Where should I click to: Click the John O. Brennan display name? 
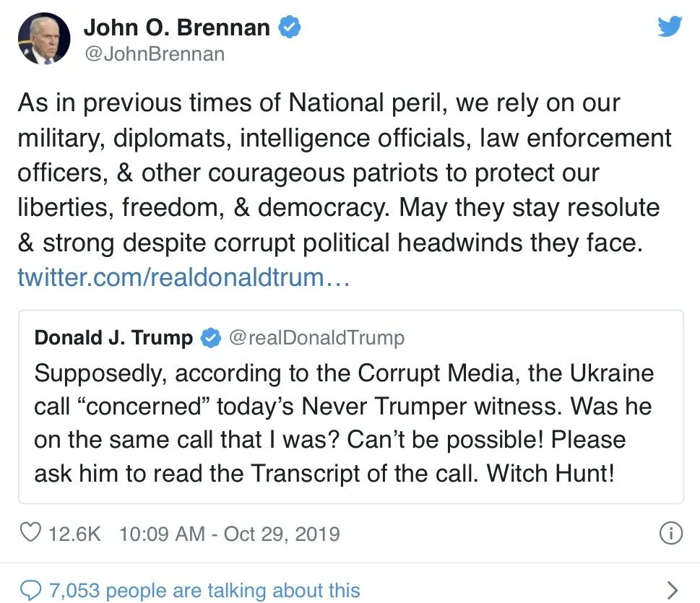tap(177, 28)
